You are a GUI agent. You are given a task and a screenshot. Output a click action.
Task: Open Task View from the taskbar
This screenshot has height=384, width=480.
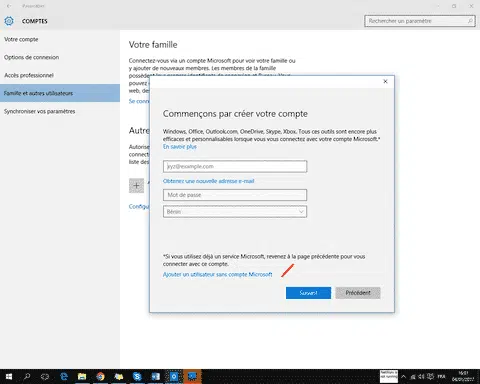[45, 377]
